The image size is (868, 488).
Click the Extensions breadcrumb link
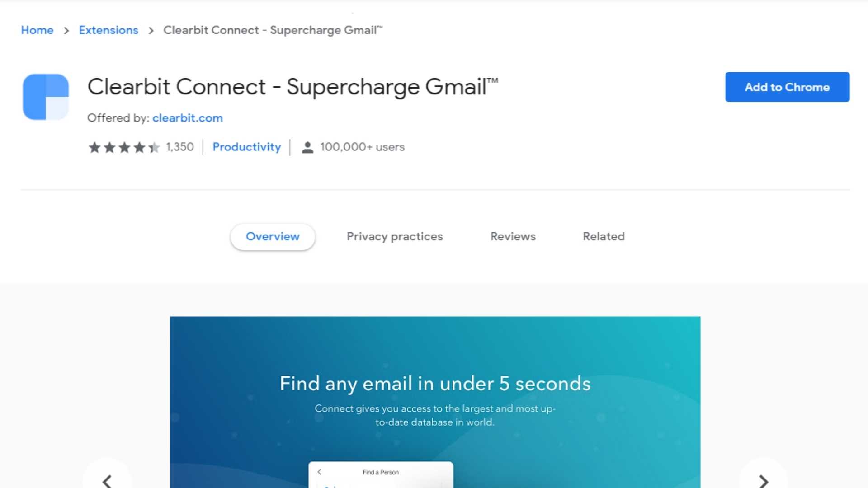107,30
